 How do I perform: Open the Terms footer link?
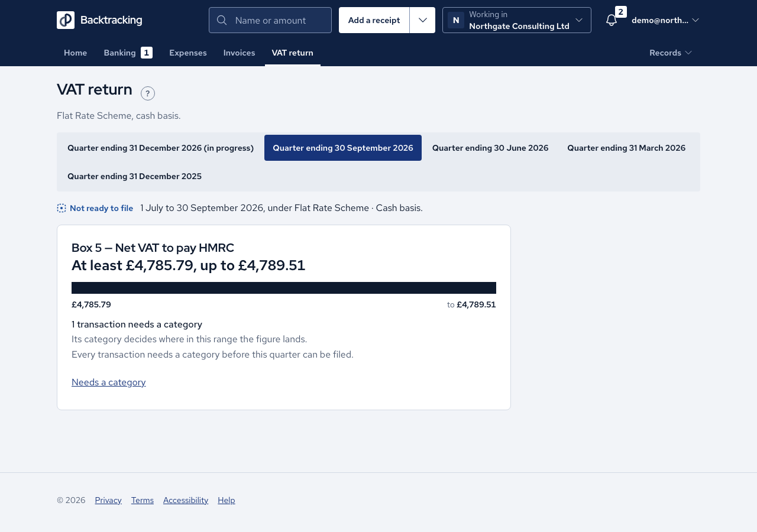(143, 500)
